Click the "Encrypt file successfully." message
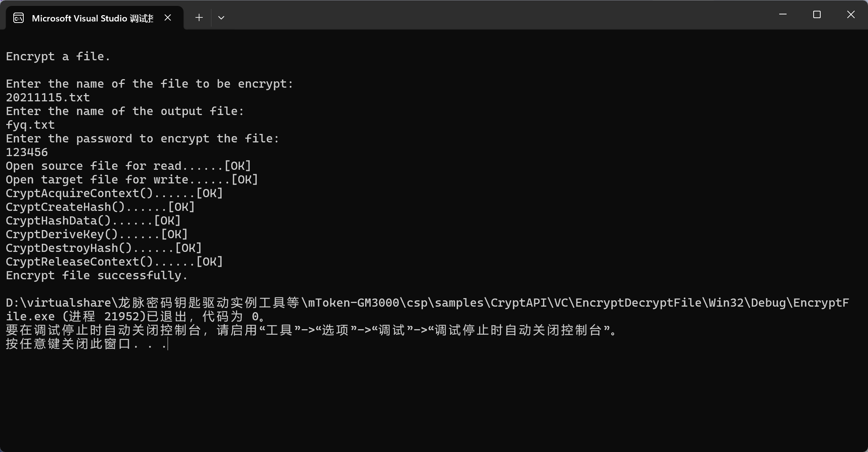 pyautogui.click(x=97, y=276)
